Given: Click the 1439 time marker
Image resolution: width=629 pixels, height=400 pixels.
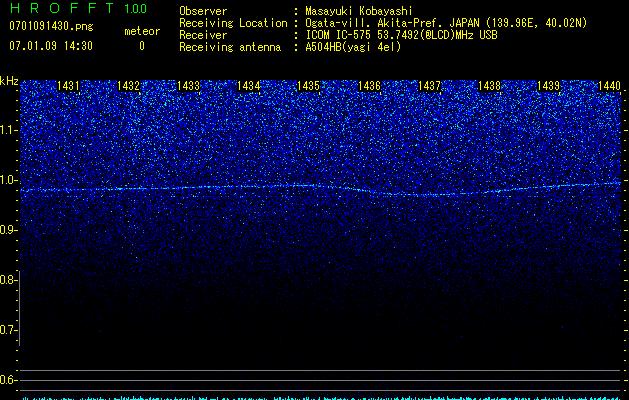Looking at the screenshot, I should [x=548, y=86].
